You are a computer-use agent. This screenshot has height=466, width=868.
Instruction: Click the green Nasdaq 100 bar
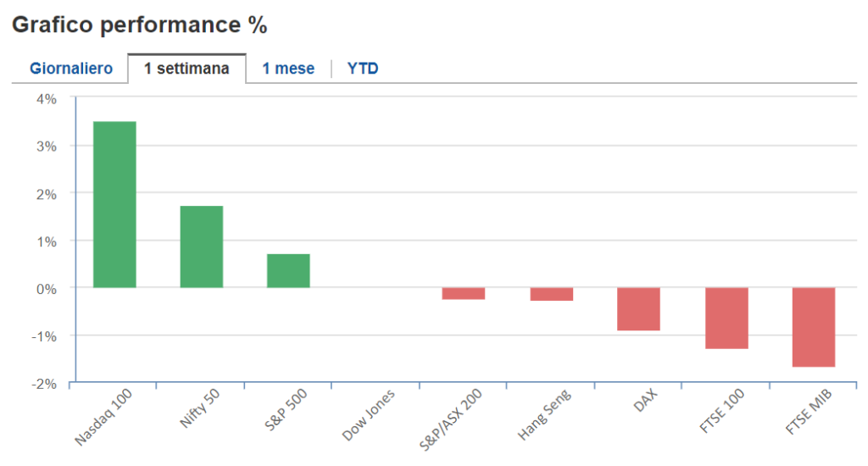[114, 204]
